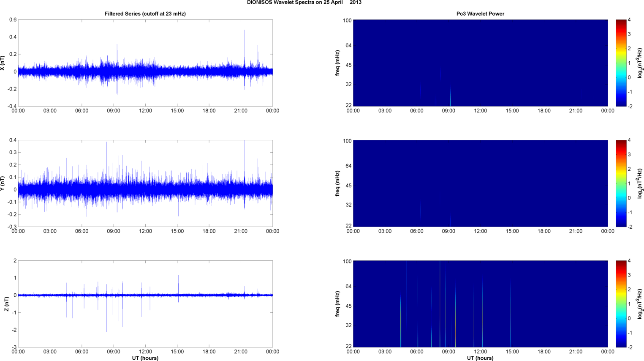This screenshot has width=644, height=361.
Task: Click the color bar beside bottom wavelet plot
Action: 621,304
